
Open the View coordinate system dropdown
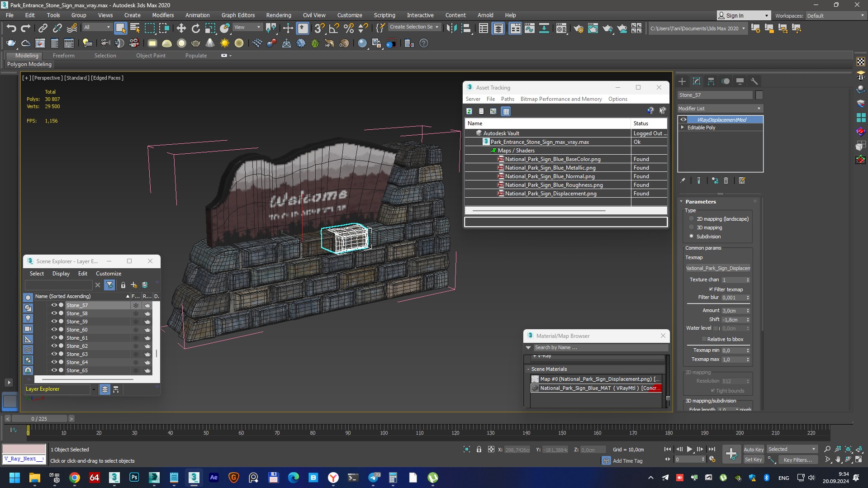tap(247, 27)
